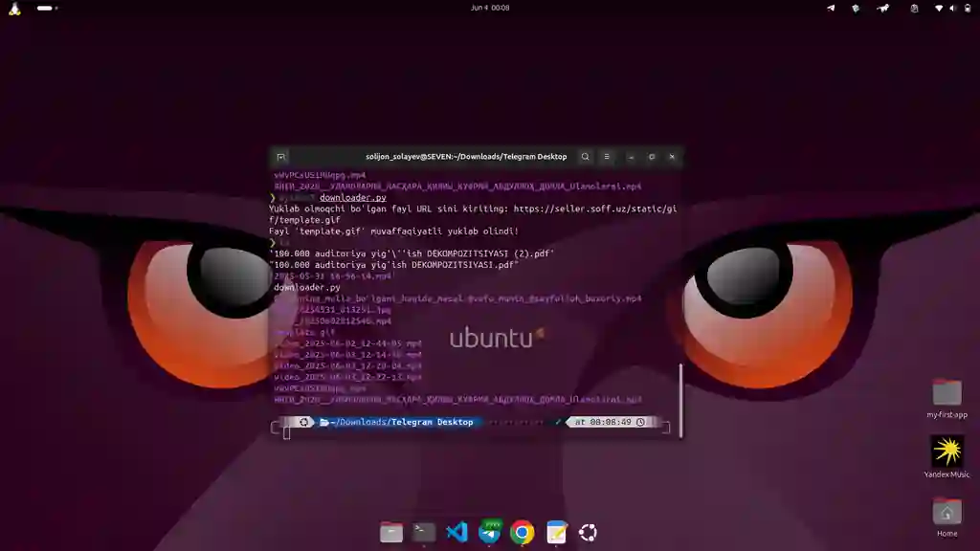Open the Text Editor notepad dock icon
This screenshot has width=980, height=551.
point(556,532)
